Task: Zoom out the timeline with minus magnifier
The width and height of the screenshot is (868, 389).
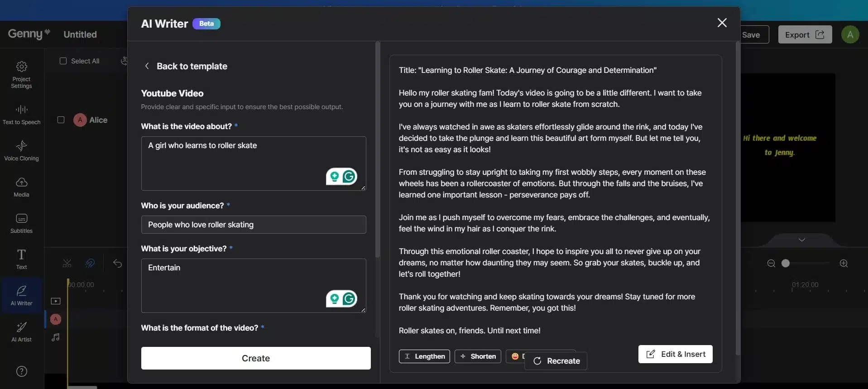Action: [771, 263]
